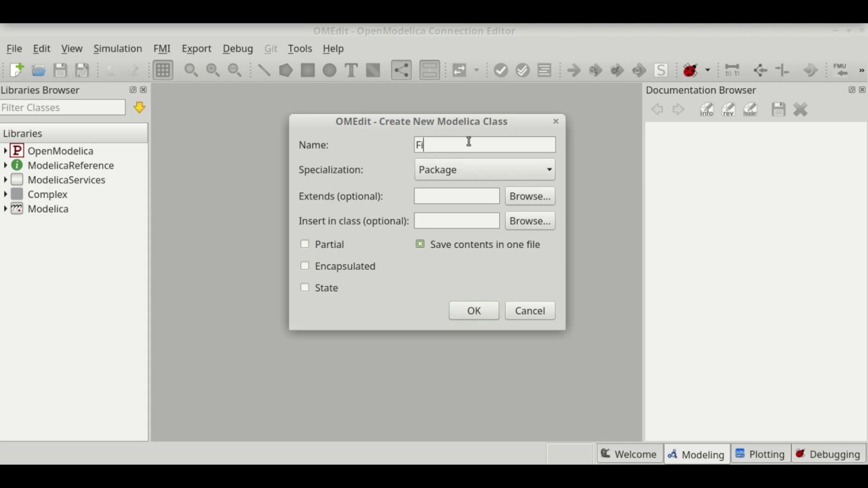
Task: Uncheck Save contents in one file
Action: pyautogui.click(x=420, y=244)
